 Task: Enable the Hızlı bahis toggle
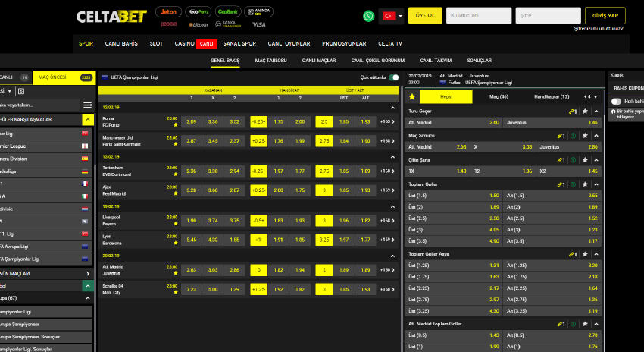coord(616,101)
